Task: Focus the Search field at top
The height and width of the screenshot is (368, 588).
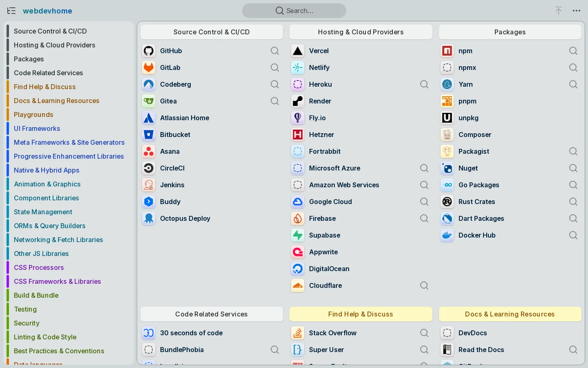Action: 294,11
